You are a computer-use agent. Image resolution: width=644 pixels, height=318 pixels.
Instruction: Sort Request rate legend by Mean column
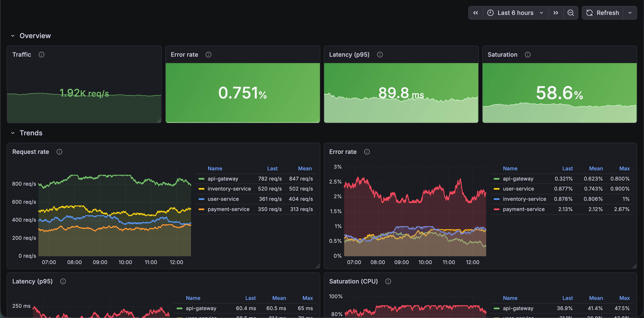pyautogui.click(x=305, y=168)
